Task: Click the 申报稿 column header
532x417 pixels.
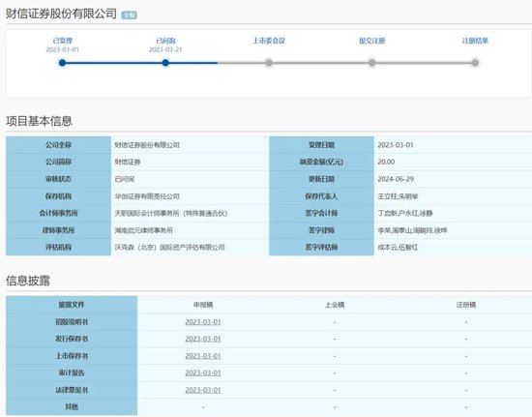Action: (203, 305)
